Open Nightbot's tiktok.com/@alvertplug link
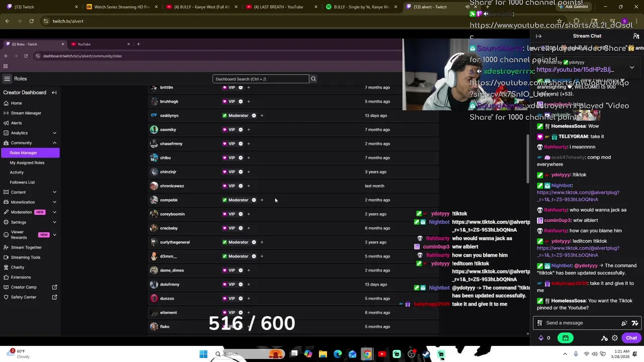This screenshot has height=362, width=644. (578, 196)
